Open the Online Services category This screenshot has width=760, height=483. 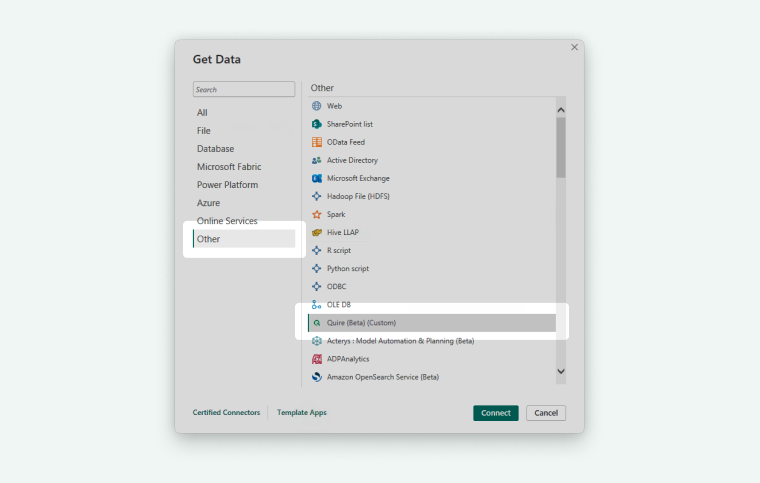[227, 221]
